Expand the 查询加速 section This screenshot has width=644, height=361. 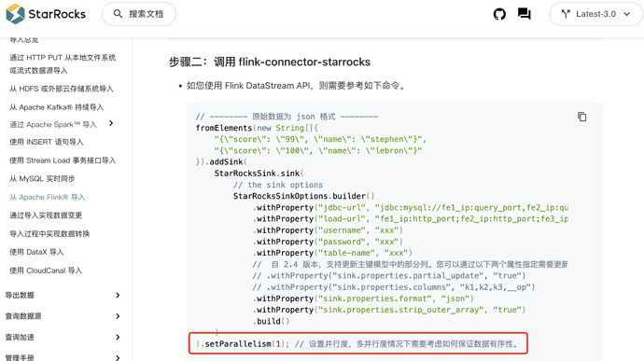coord(118,337)
